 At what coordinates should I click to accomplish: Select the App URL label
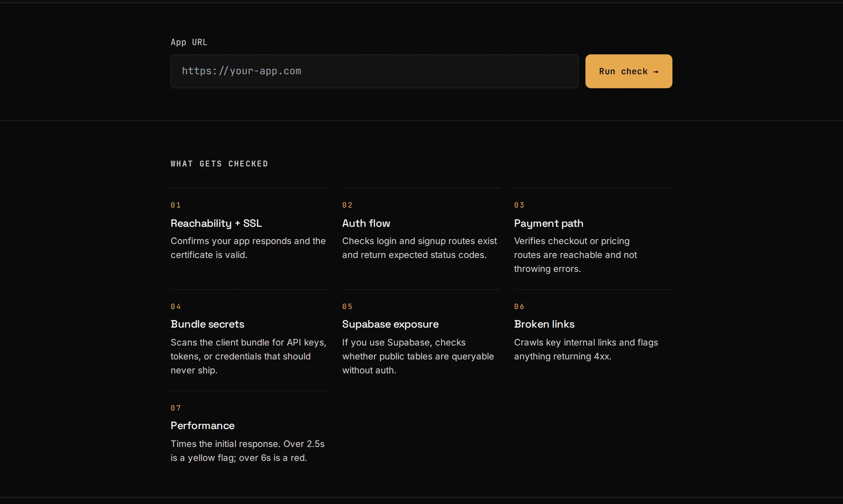click(x=189, y=42)
